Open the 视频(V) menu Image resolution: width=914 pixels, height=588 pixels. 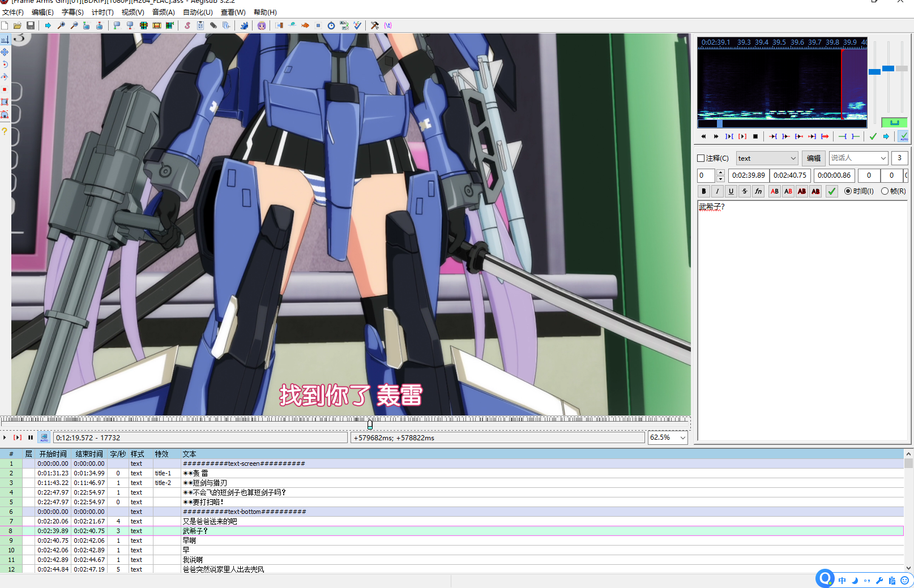click(133, 12)
